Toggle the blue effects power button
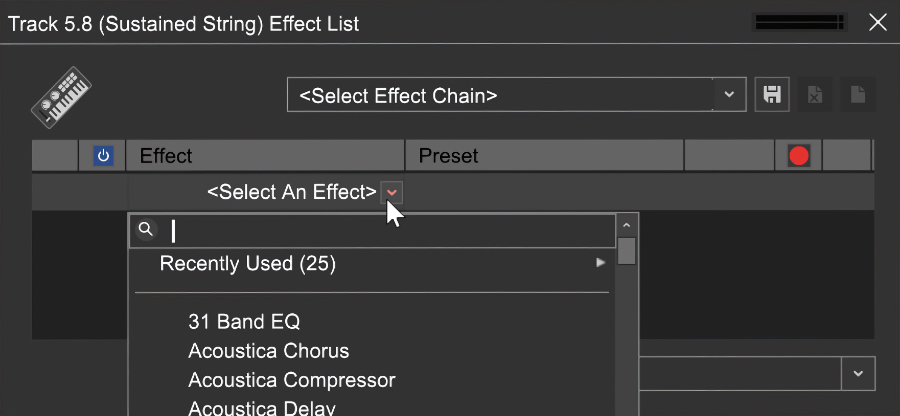Viewport: 900px width, 416px height. coord(103,156)
